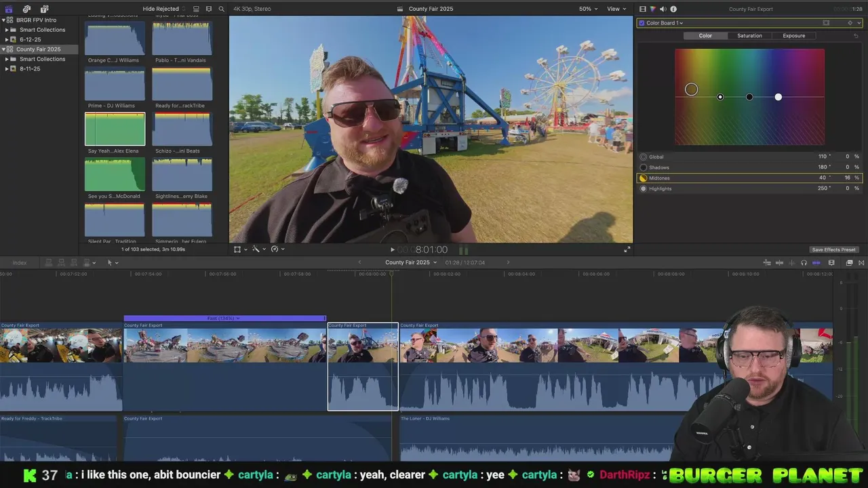This screenshot has height=488, width=868.
Task: Open the Libraries sidebar icon
Action: click(9, 9)
